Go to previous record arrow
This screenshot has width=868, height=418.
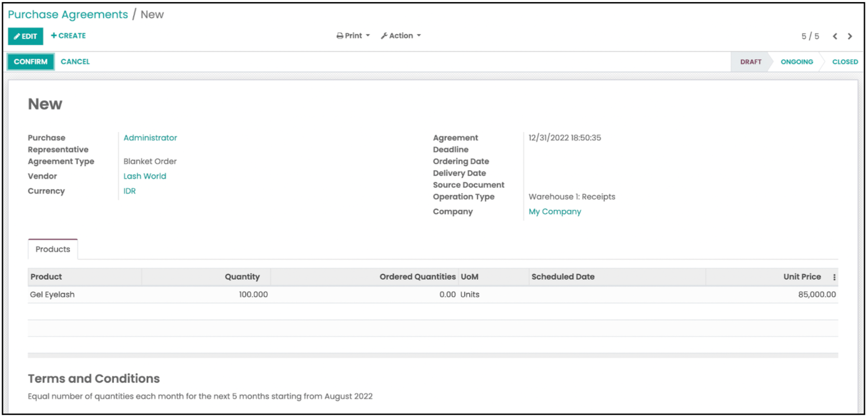tap(835, 36)
